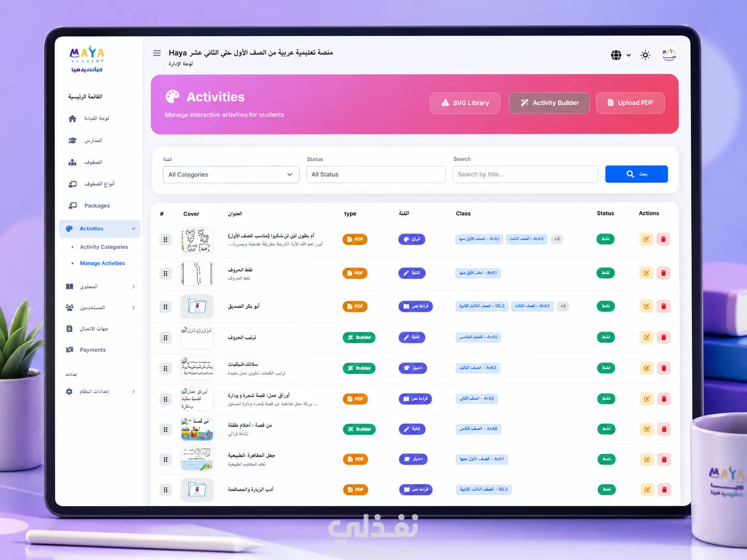Delete the first activity tagged قرآن

[x=663, y=239]
